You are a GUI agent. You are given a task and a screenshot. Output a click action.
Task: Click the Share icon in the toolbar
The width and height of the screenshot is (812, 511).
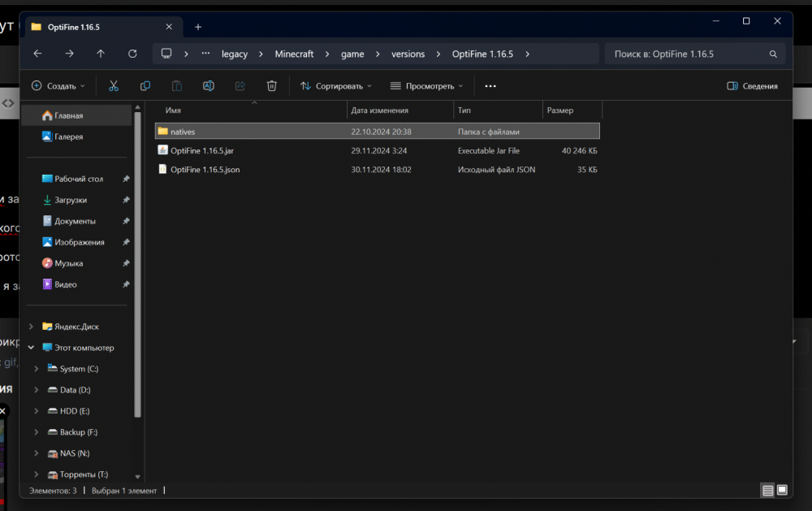pos(240,86)
